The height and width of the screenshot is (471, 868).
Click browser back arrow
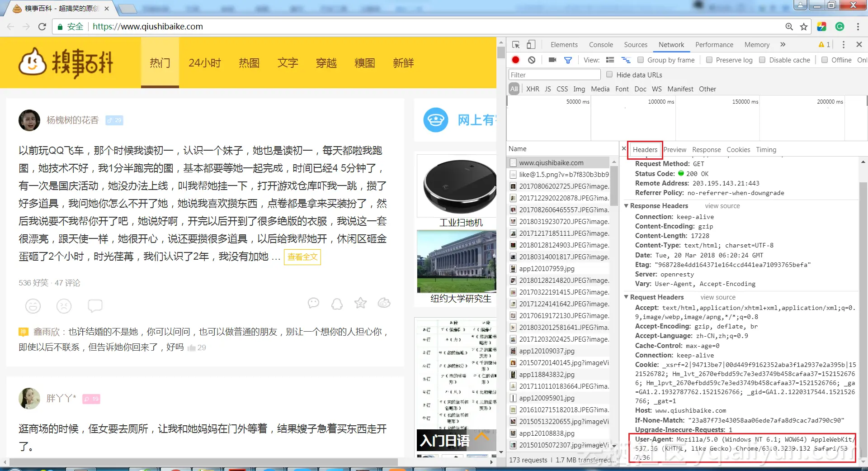(x=11, y=27)
